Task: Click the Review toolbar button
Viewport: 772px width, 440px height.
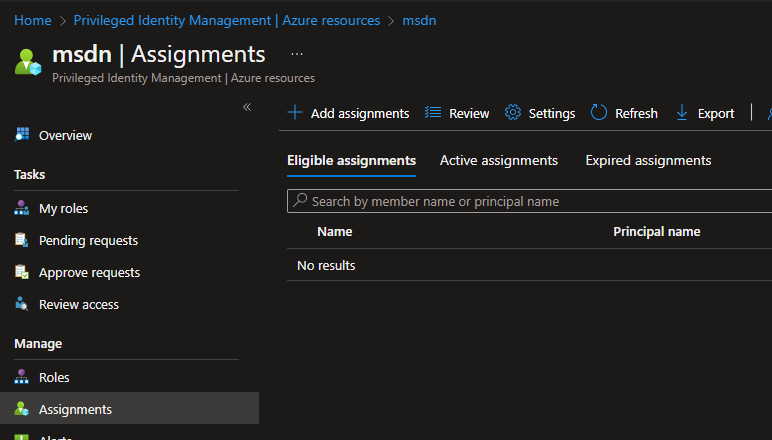Action: pyautogui.click(x=457, y=113)
